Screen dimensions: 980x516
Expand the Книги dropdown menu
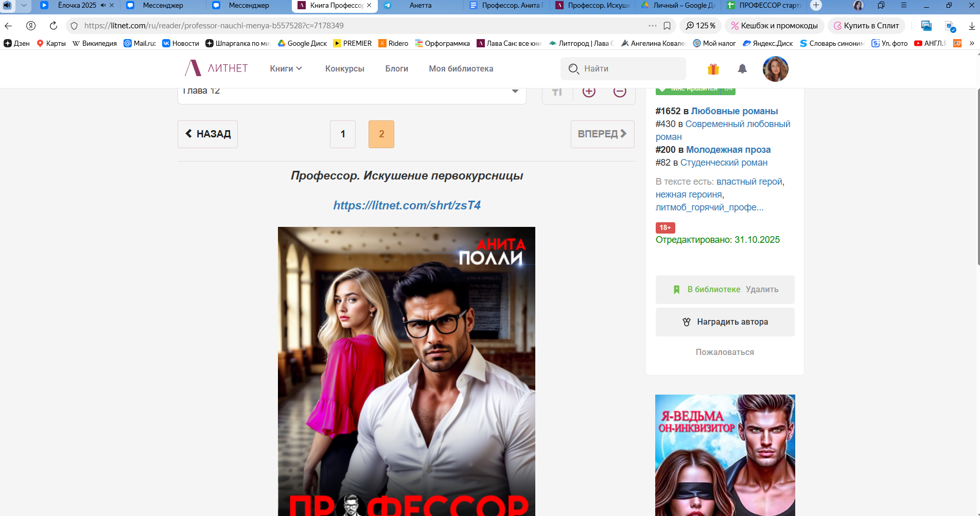pos(286,68)
